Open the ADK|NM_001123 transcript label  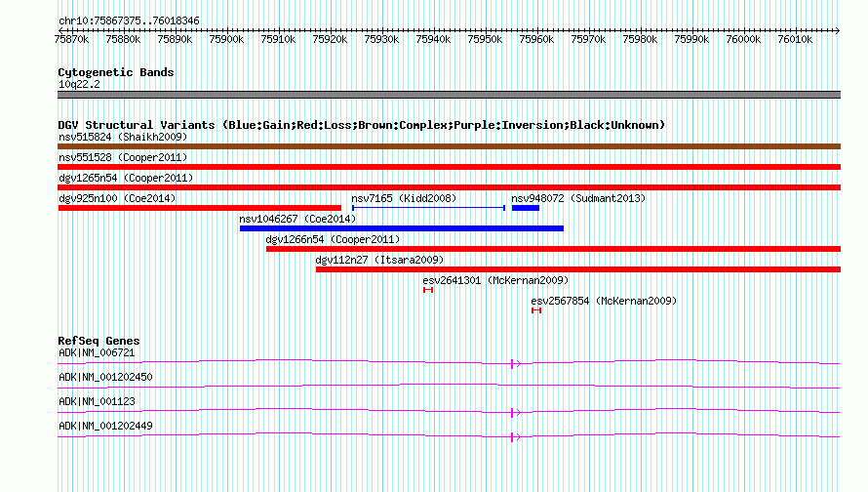click(x=97, y=401)
